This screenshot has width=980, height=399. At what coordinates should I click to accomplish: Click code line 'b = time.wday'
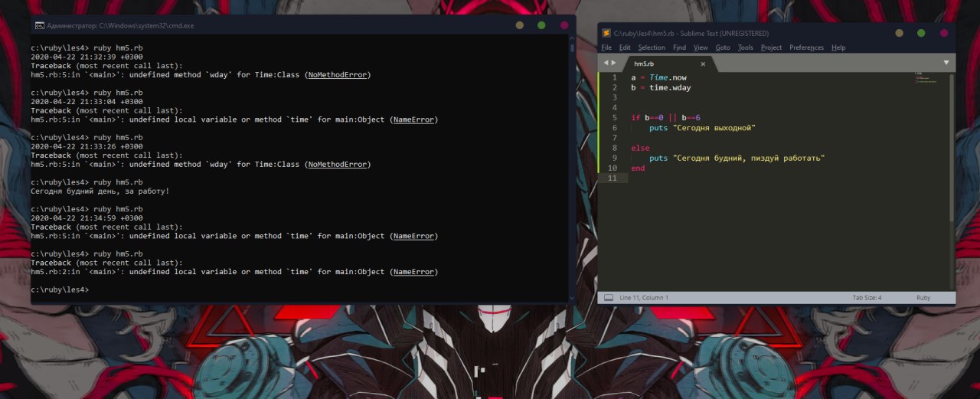click(x=661, y=87)
